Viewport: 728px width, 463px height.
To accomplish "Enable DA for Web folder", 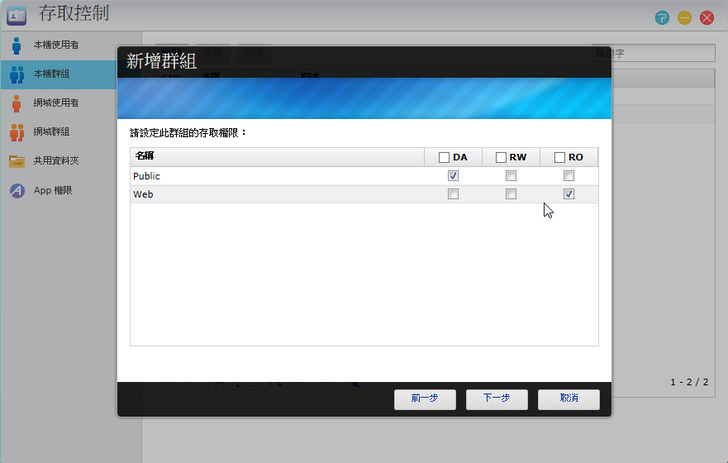I will click(453, 194).
